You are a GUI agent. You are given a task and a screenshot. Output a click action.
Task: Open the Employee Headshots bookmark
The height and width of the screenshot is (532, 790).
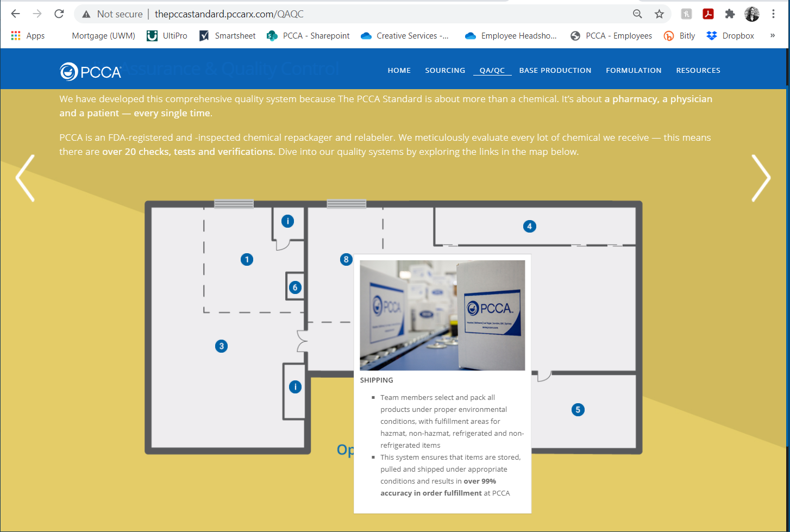(x=511, y=36)
